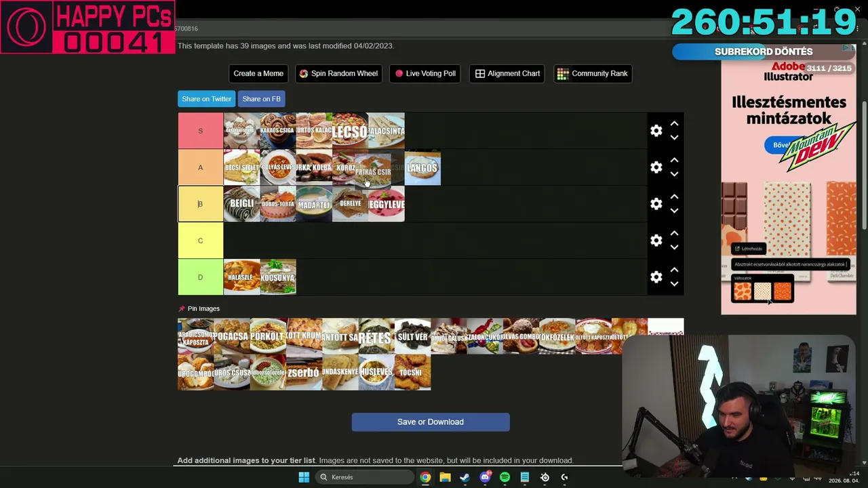Viewport: 868px width, 488px height.
Task: Open settings gear for tier S
Action: tap(656, 131)
